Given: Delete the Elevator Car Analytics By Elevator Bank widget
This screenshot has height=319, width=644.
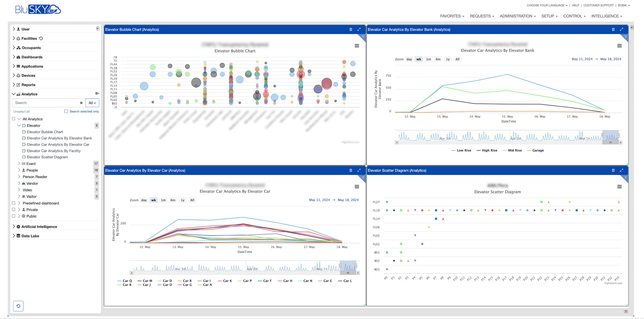Looking at the screenshot, I should click(x=613, y=29).
